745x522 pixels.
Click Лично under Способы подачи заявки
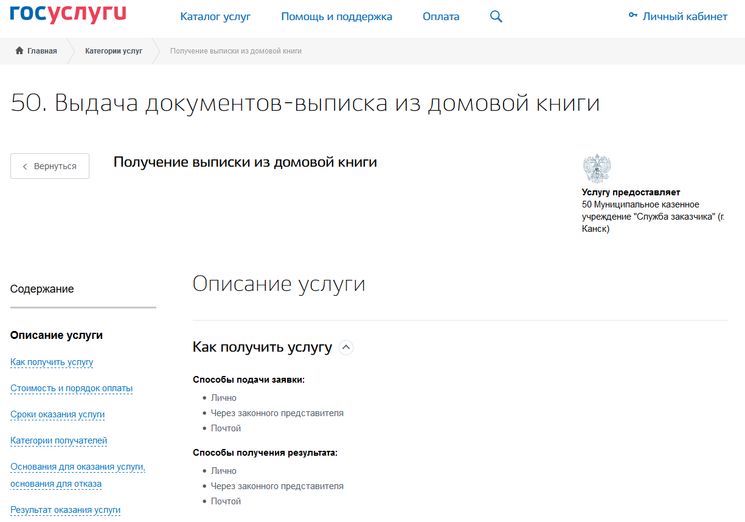pyautogui.click(x=223, y=398)
